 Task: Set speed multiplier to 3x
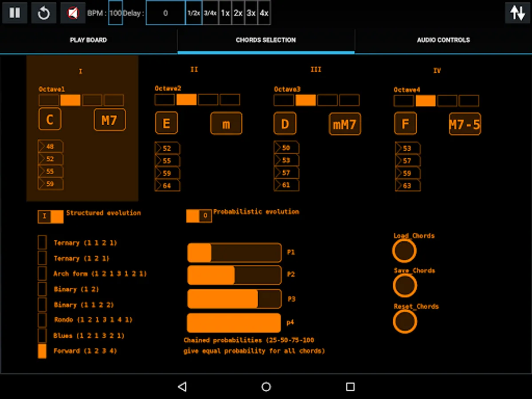[251, 13]
